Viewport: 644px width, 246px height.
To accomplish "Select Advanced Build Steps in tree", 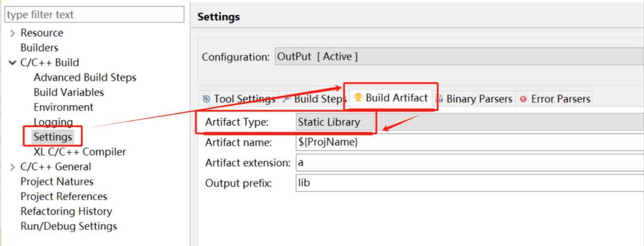I will tap(85, 78).
